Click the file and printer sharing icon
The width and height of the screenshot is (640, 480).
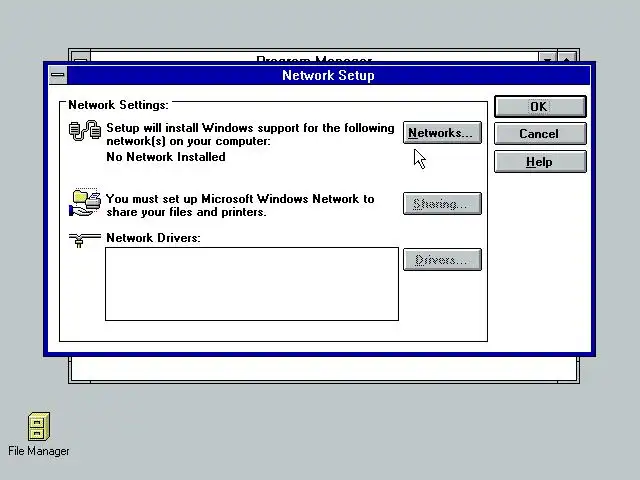pyautogui.click(x=85, y=202)
